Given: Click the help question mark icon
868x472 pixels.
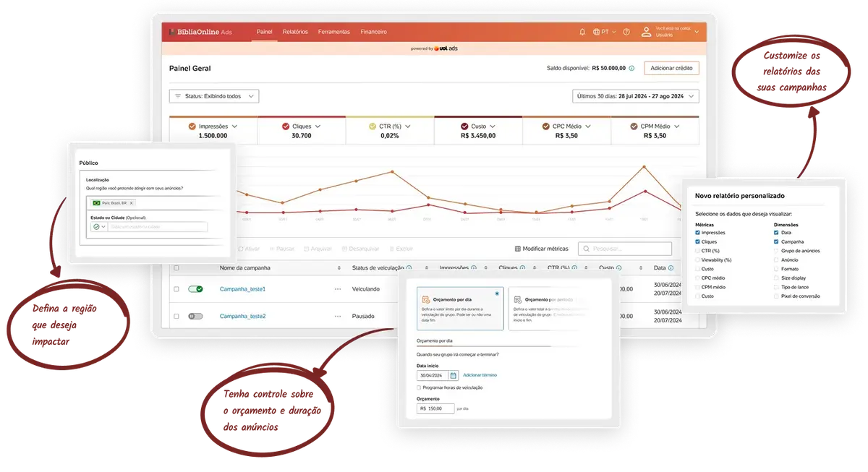Looking at the screenshot, I should coord(626,32).
